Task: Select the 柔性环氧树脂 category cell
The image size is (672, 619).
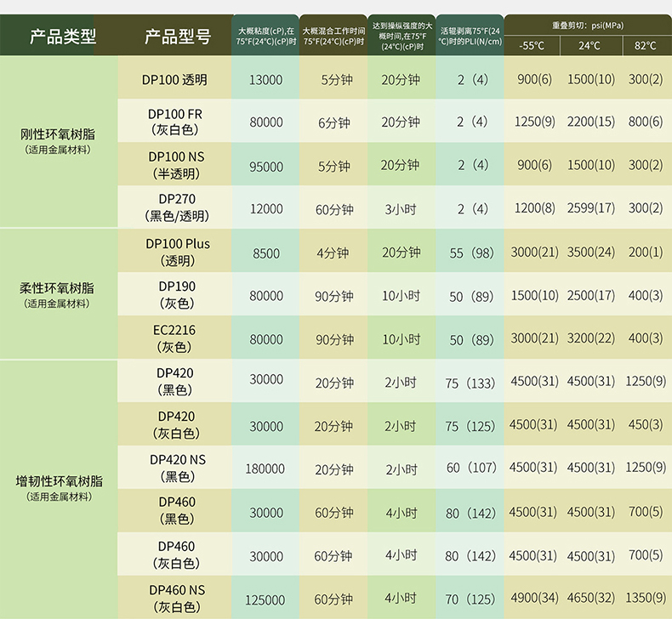Action: click(58, 294)
